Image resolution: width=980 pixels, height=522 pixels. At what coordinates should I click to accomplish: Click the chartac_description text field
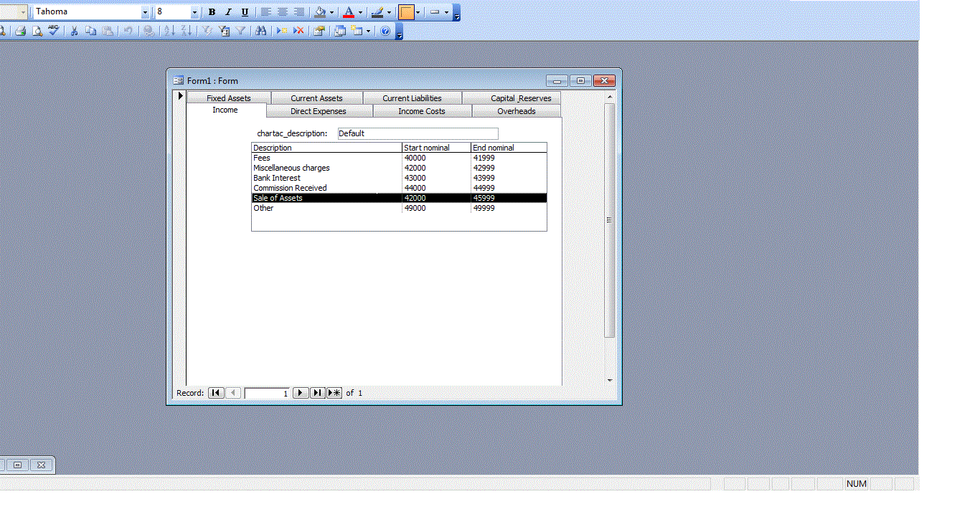click(x=418, y=133)
